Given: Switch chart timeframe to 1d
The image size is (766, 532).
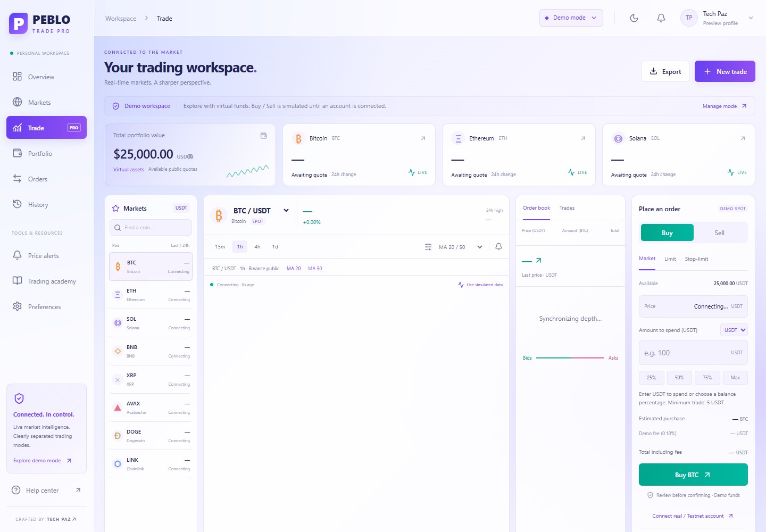Looking at the screenshot, I should coord(275,247).
